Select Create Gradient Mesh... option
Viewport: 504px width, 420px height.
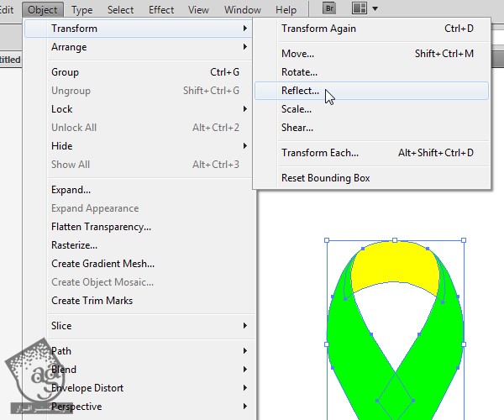[102, 264]
